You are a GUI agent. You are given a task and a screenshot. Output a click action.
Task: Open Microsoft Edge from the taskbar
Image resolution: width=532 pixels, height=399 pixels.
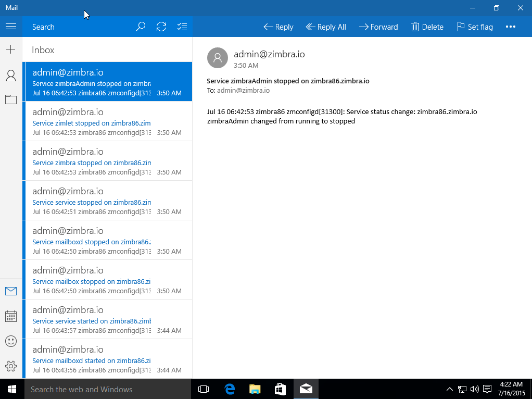(x=230, y=389)
